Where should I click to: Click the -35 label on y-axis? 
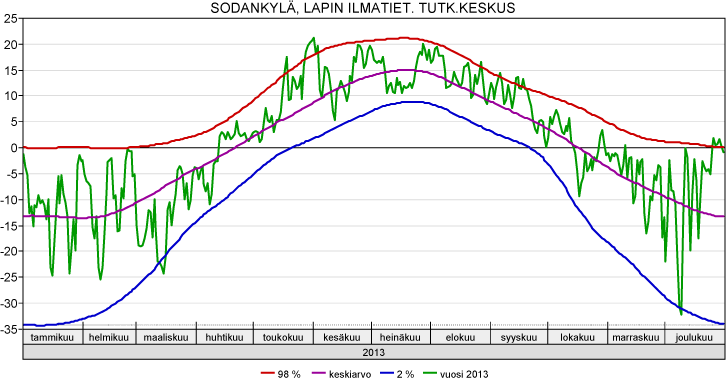click(8, 330)
